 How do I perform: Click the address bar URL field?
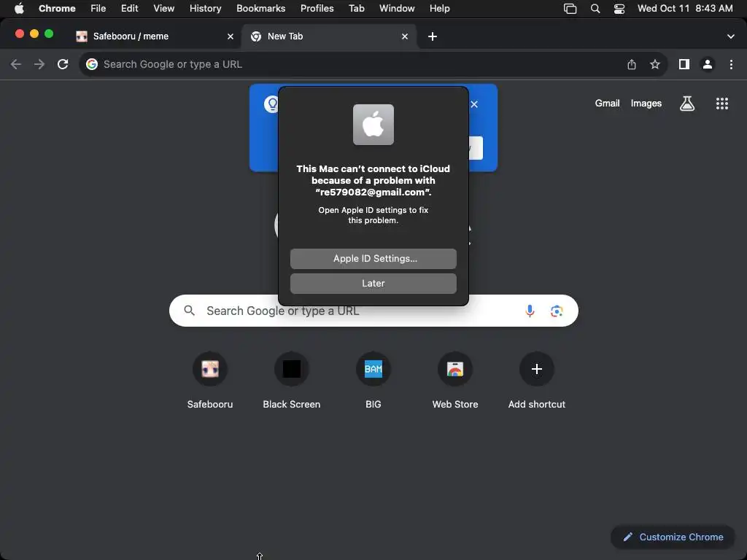[373, 64]
